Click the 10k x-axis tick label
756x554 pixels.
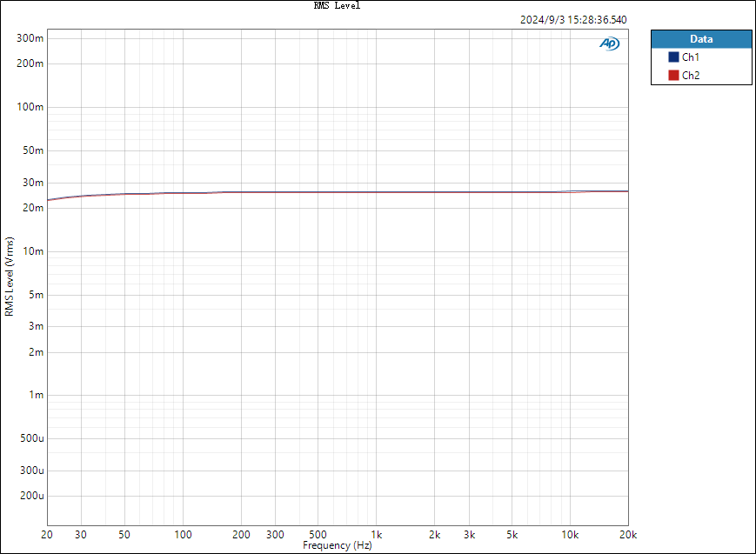[570, 535]
